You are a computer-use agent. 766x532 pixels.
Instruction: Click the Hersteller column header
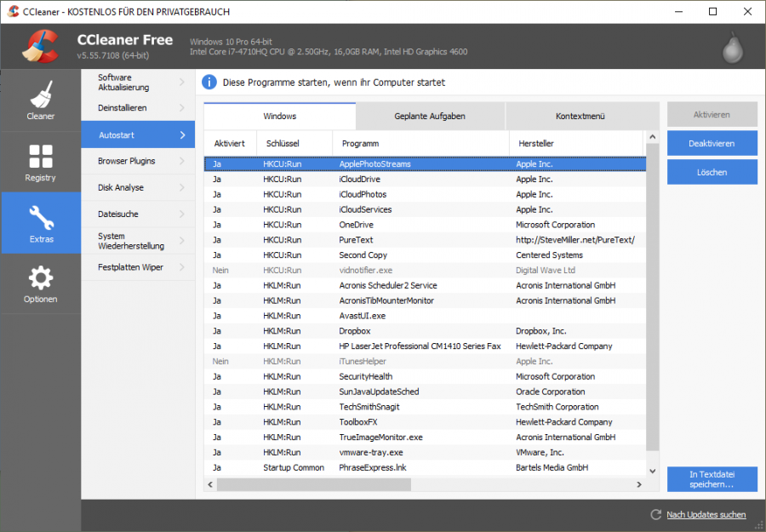pyautogui.click(x=562, y=143)
